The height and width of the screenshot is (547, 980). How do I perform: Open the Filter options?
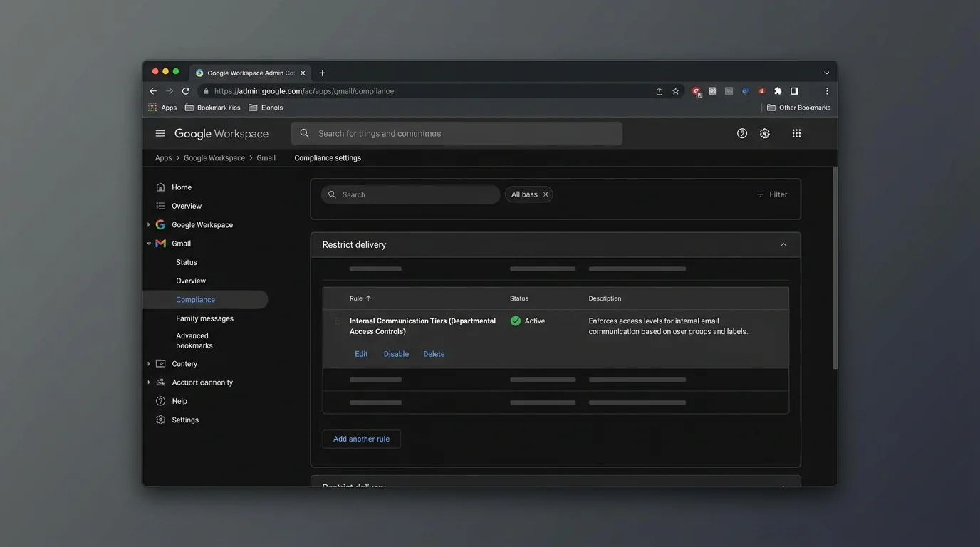(771, 194)
